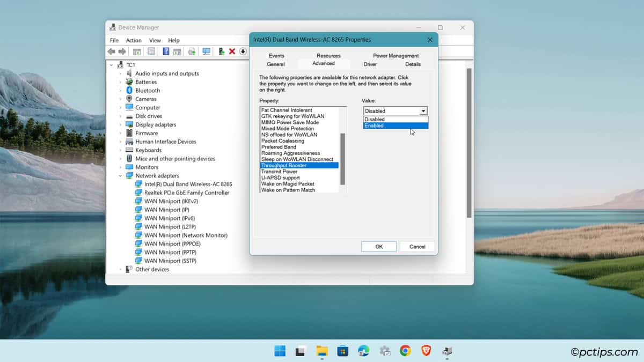Expand the Audio inputs and outputs node
The width and height of the screenshot is (644, 362).
[x=121, y=73]
